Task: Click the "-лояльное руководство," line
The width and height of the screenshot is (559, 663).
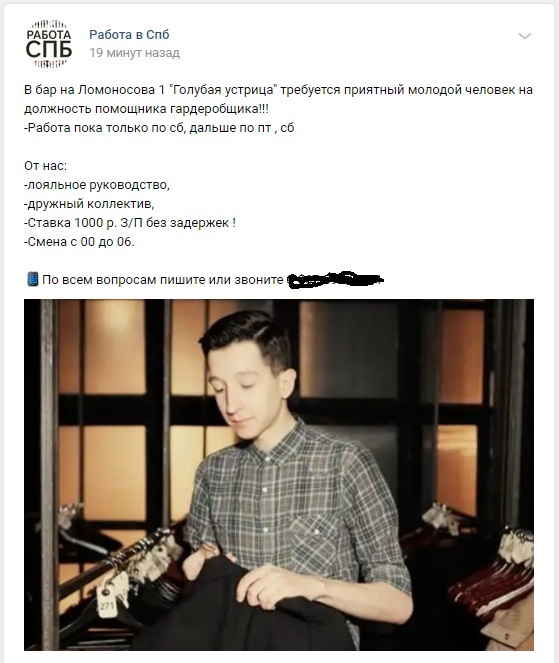Action: coord(97,185)
